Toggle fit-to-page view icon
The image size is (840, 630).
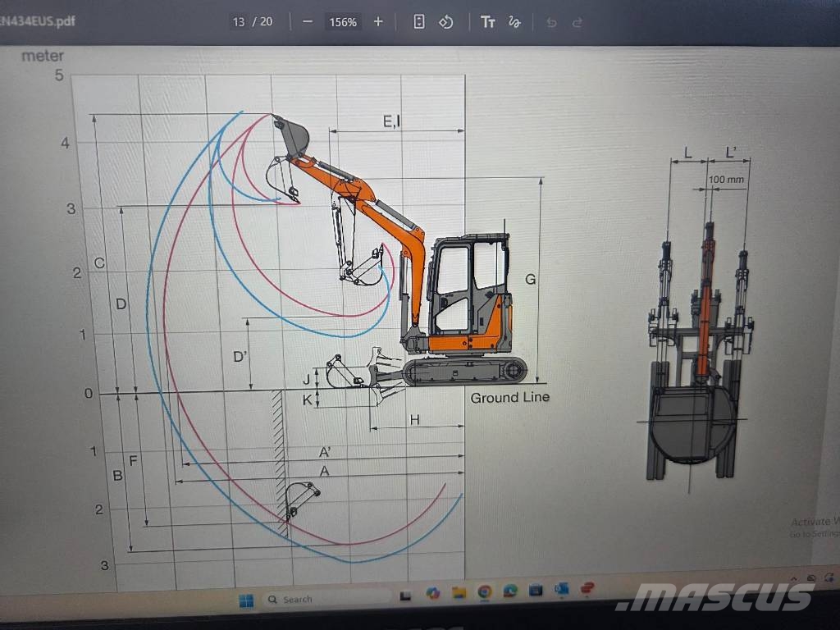(419, 22)
